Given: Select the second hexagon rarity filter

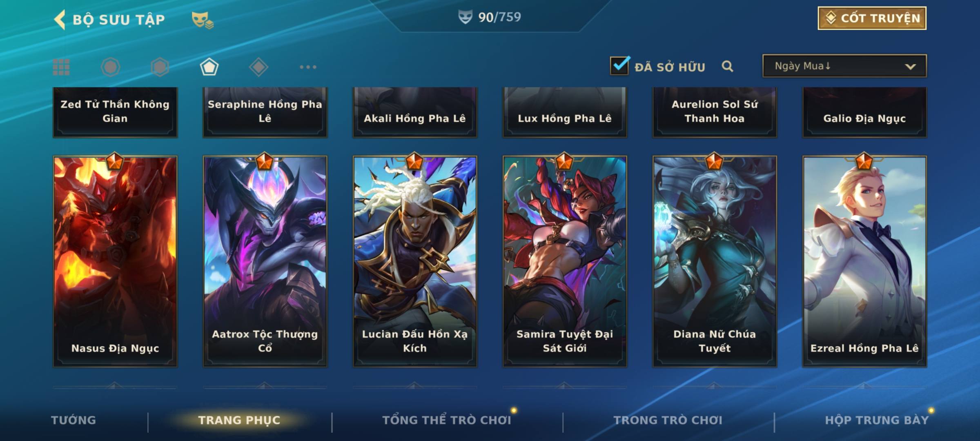Looking at the screenshot, I should tap(160, 67).
